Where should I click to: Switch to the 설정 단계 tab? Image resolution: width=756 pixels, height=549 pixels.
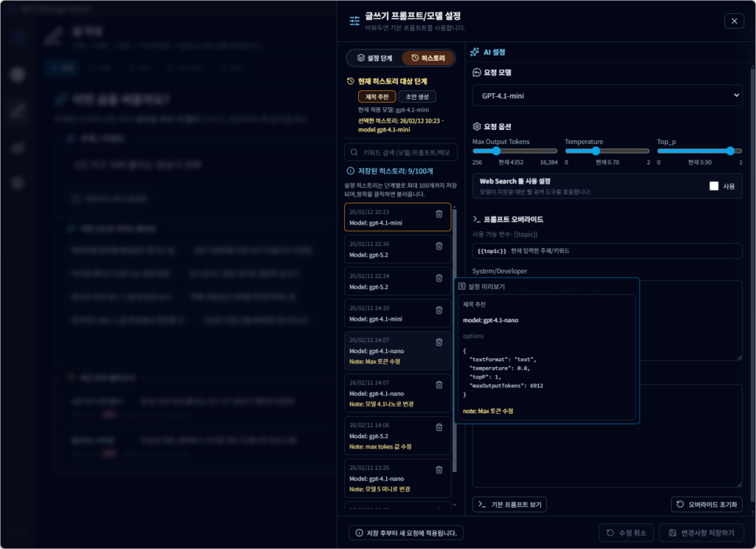tap(374, 58)
